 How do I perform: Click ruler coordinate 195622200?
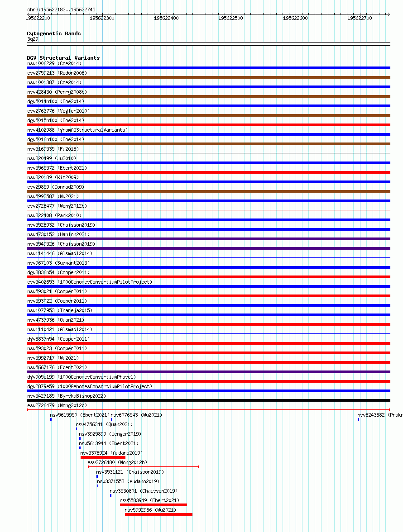[x=38, y=18]
